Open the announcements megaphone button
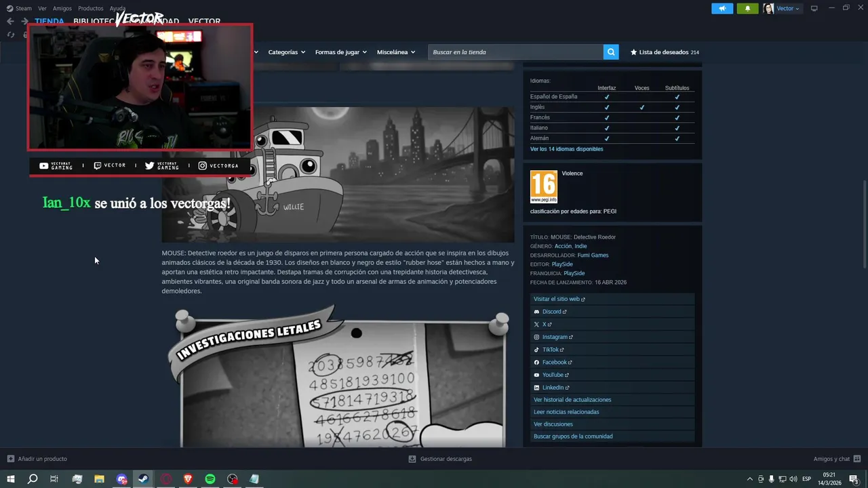 pyautogui.click(x=722, y=8)
